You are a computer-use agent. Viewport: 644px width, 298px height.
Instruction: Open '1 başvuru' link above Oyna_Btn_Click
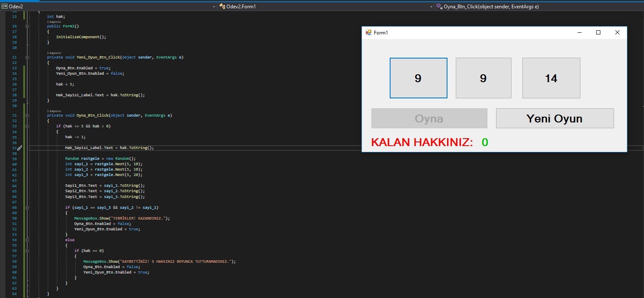[x=54, y=111]
